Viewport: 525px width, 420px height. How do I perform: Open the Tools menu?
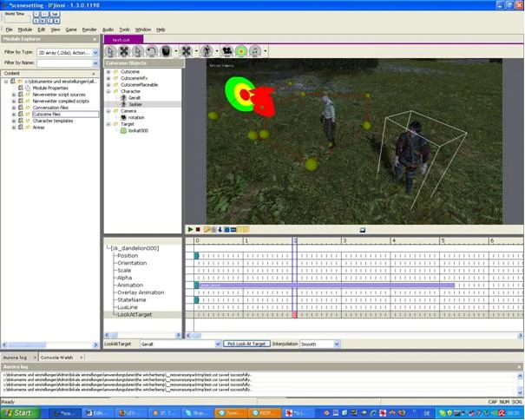[x=124, y=30]
